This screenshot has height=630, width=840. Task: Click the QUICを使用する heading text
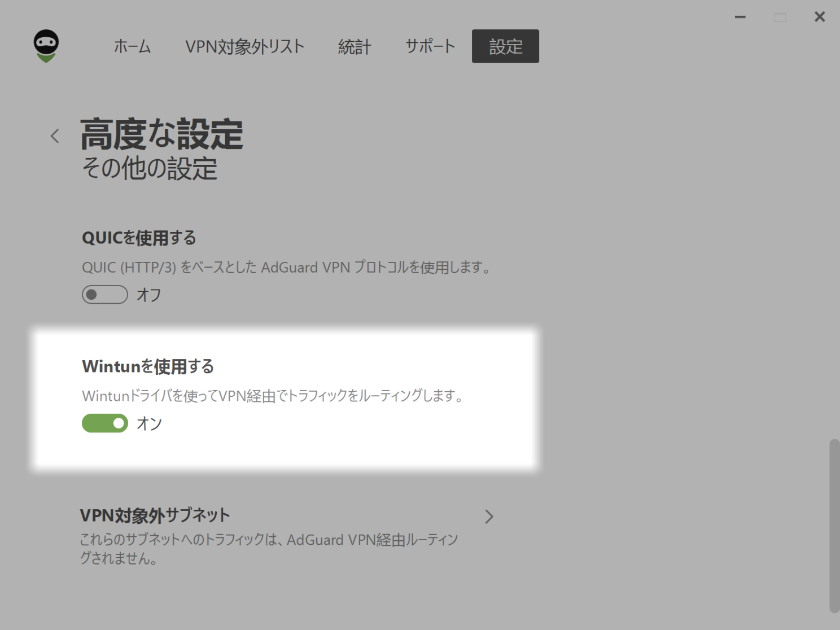click(x=139, y=238)
